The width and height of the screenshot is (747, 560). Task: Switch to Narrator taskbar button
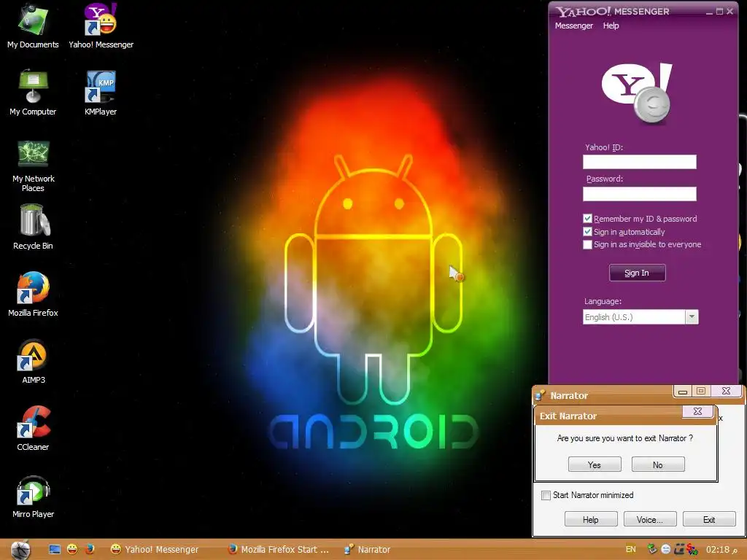click(x=368, y=550)
